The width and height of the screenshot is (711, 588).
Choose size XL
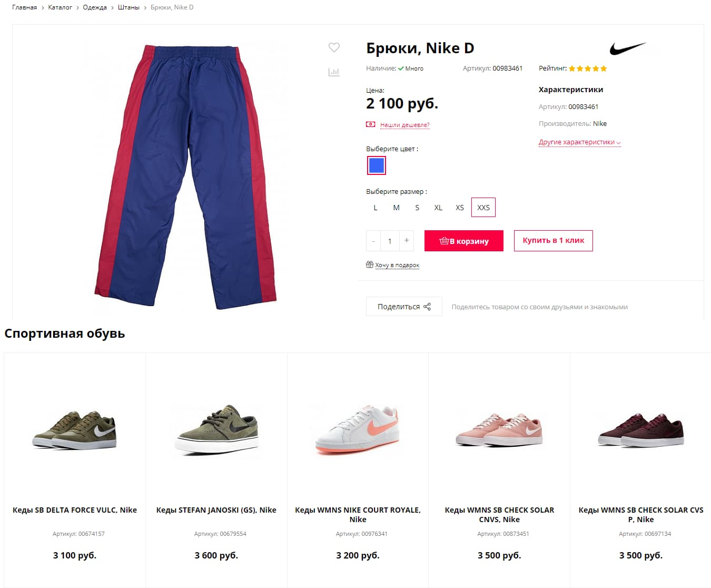[x=438, y=208]
